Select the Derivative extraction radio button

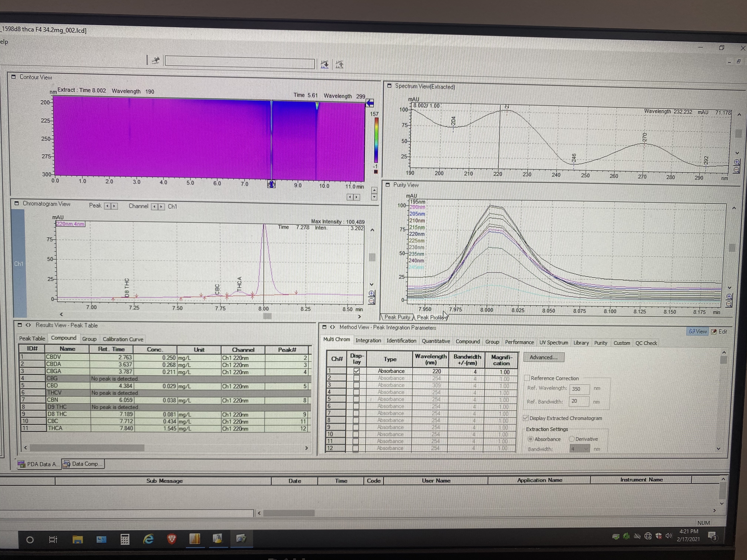click(x=571, y=439)
